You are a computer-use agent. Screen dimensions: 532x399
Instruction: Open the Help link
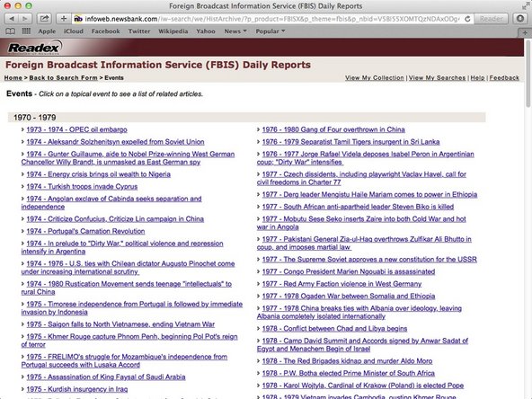click(x=477, y=77)
